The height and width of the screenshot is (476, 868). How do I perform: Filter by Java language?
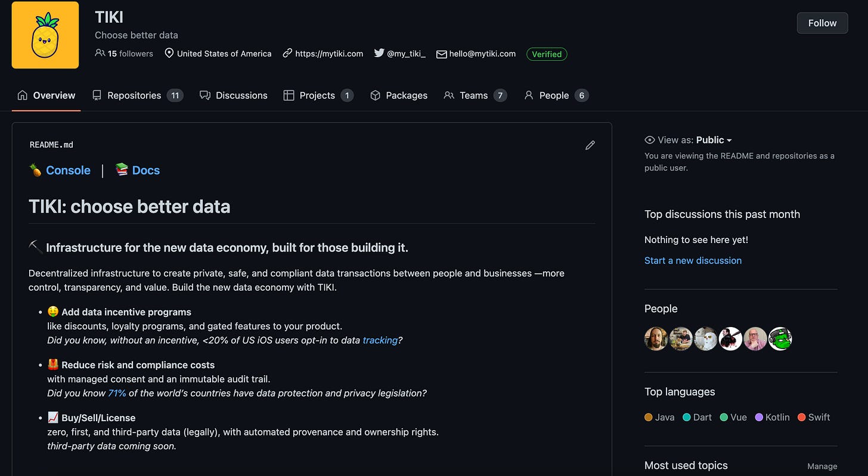pyautogui.click(x=659, y=418)
